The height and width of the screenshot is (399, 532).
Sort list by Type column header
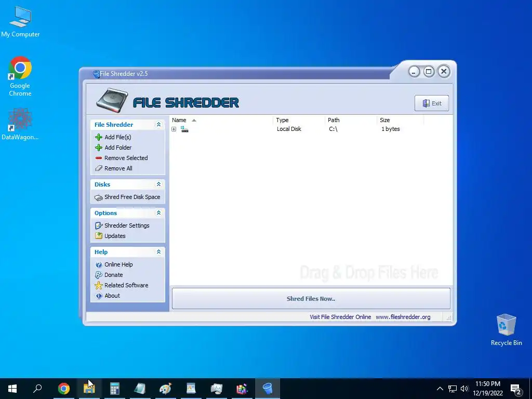[299, 120]
